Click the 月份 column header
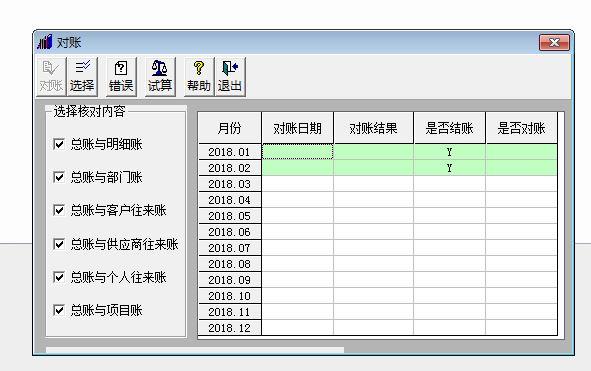This screenshot has height=371, width=591. coord(230,128)
